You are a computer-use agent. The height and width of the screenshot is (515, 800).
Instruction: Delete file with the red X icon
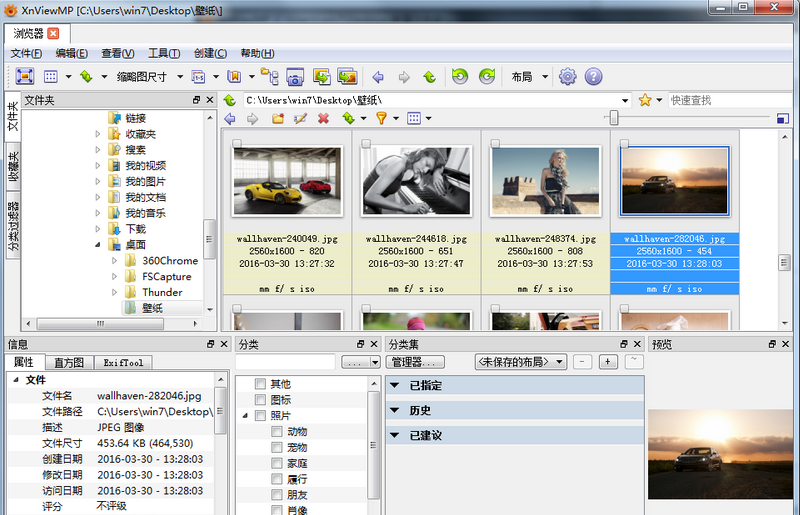tap(323, 118)
